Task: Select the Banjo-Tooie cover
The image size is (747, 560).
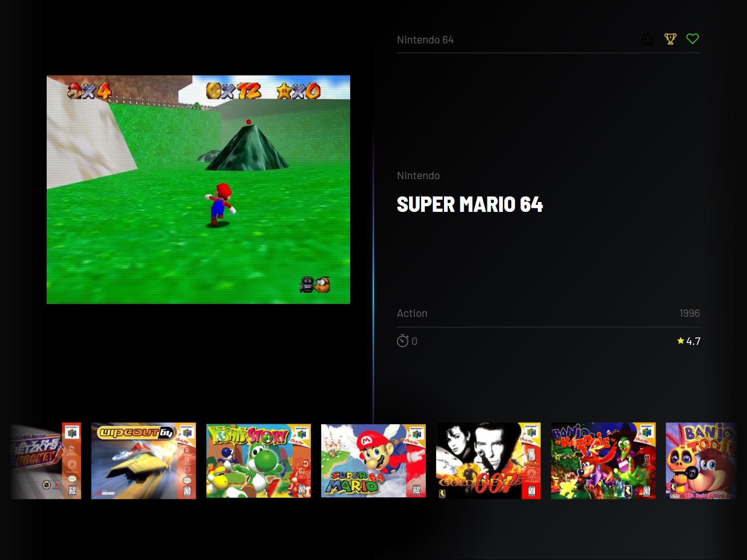Action: tap(701, 461)
